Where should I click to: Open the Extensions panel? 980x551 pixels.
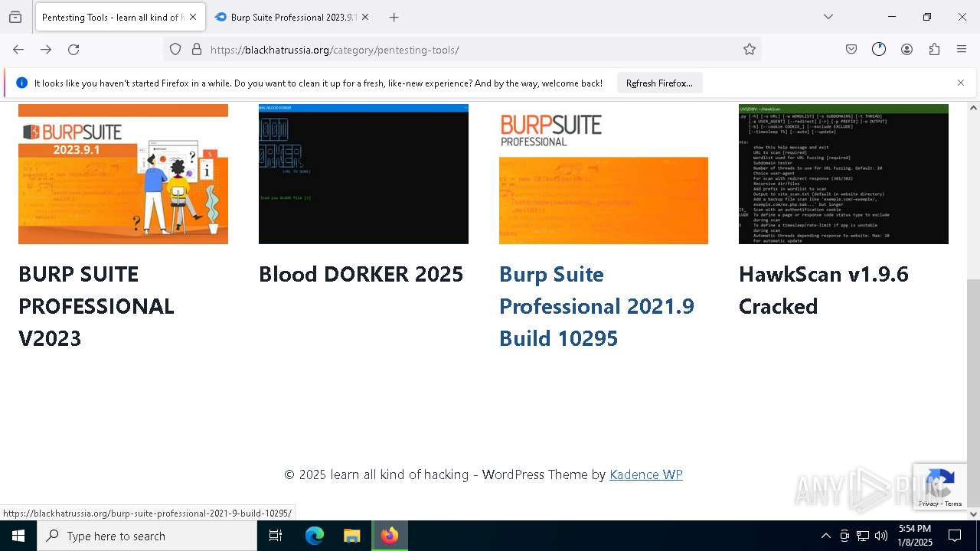934,50
